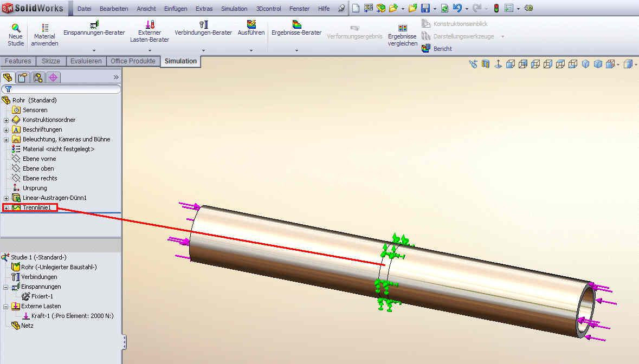Open the ConfigurationManager tab icon
The height and width of the screenshot is (364, 639).
(x=38, y=77)
